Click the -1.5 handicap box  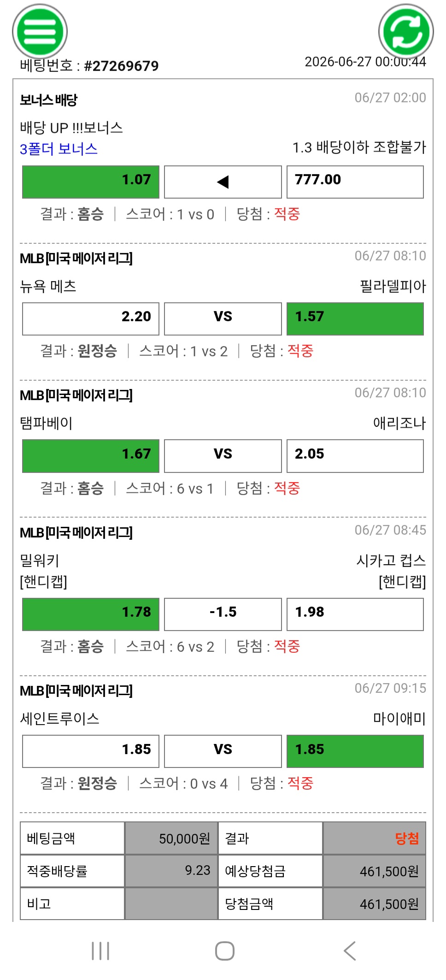click(223, 614)
